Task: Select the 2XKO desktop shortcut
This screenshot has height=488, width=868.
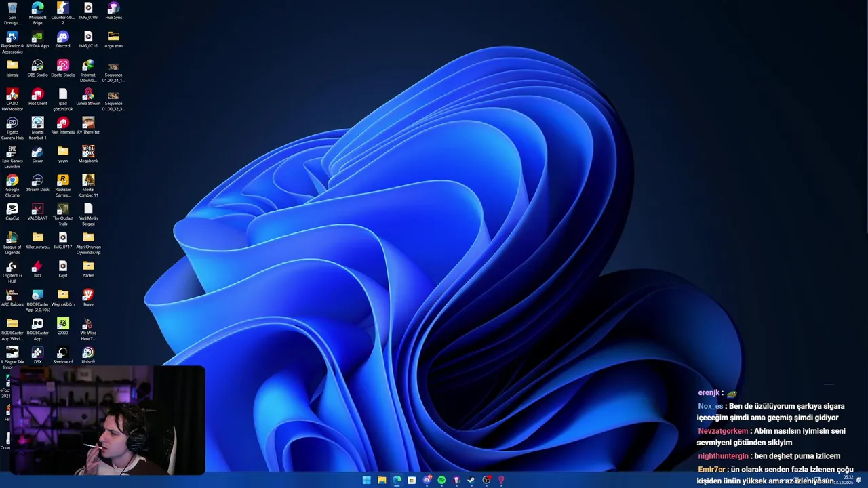Action: (x=62, y=327)
